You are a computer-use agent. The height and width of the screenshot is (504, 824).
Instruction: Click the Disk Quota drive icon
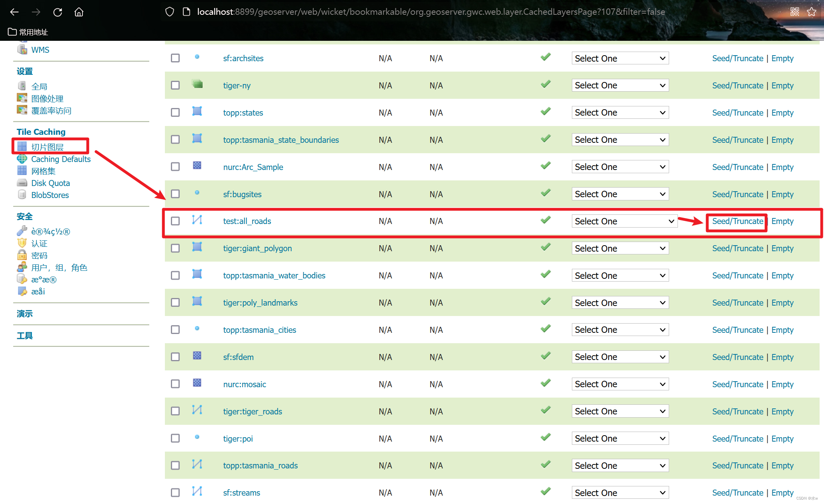click(22, 183)
